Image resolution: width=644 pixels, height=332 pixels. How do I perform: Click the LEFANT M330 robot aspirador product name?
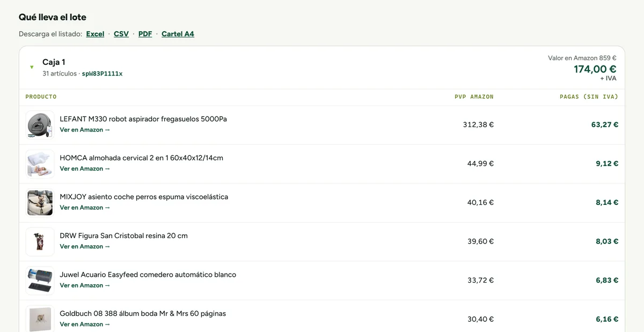(143, 119)
